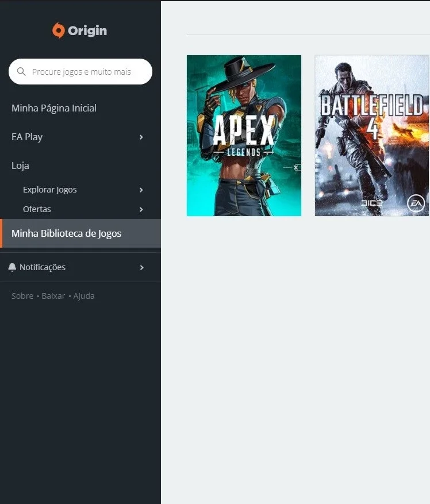Screen dimensions: 430x504
Task: Click the magnifying glass search icon
Action: click(21, 71)
